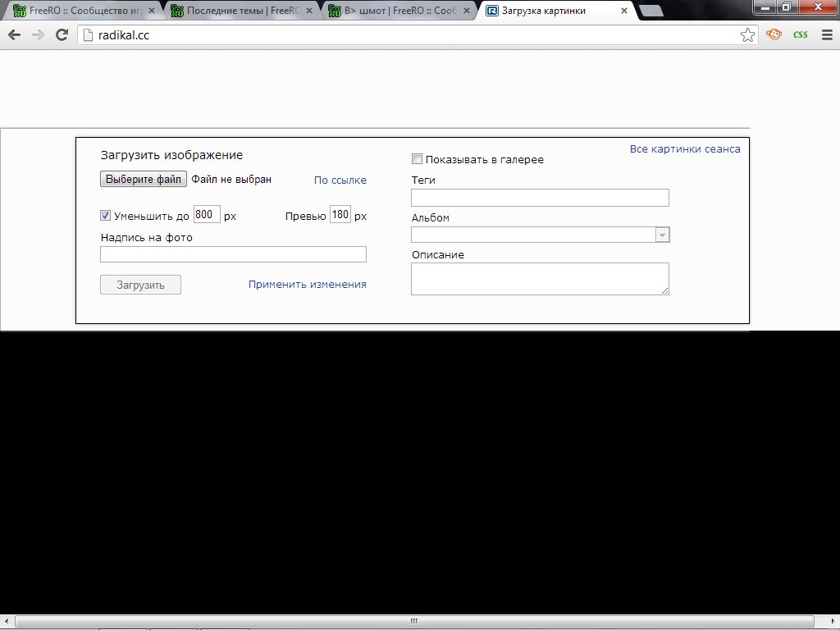Click the scrollbar right arrow
Screen dimensions: 840x630
(x=833, y=621)
